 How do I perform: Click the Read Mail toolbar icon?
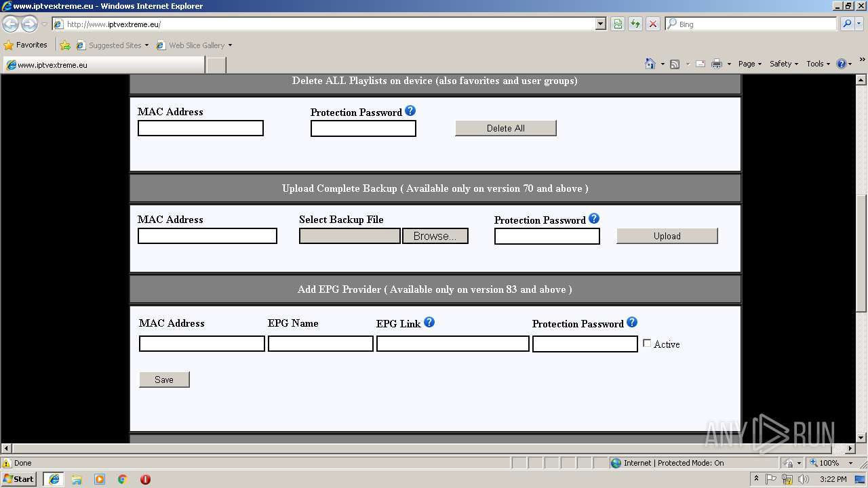(x=701, y=64)
